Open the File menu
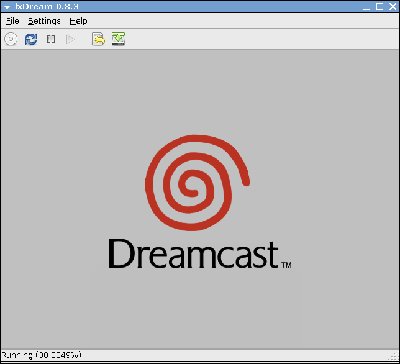400x364 pixels. coord(13,21)
